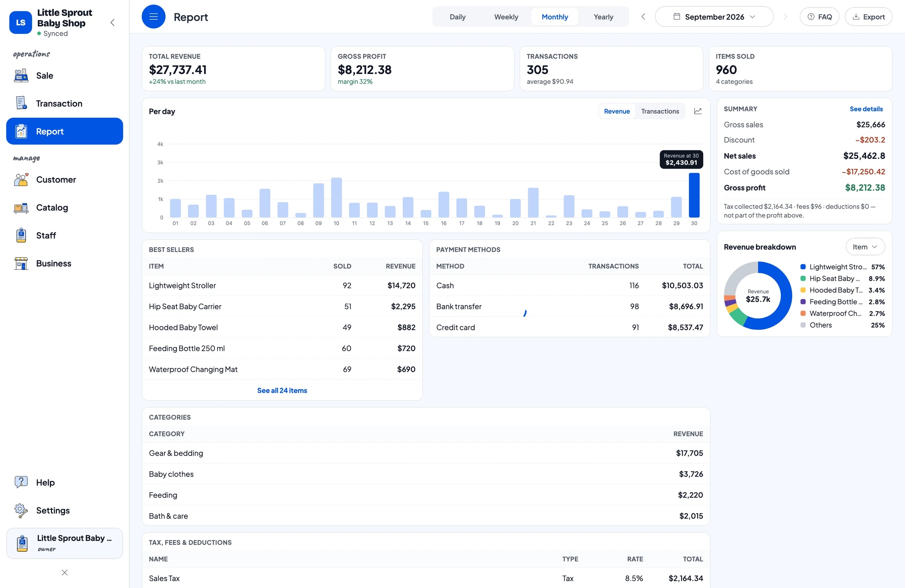Show Revenue in the Per day chart
Viewport: 905px width, 588px height.
[x=617, y=111]
